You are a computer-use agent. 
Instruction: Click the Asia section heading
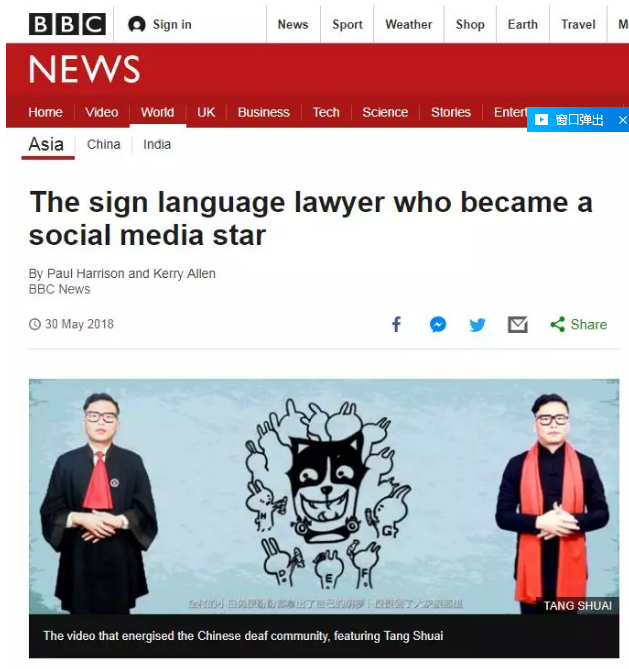(47, 144)
